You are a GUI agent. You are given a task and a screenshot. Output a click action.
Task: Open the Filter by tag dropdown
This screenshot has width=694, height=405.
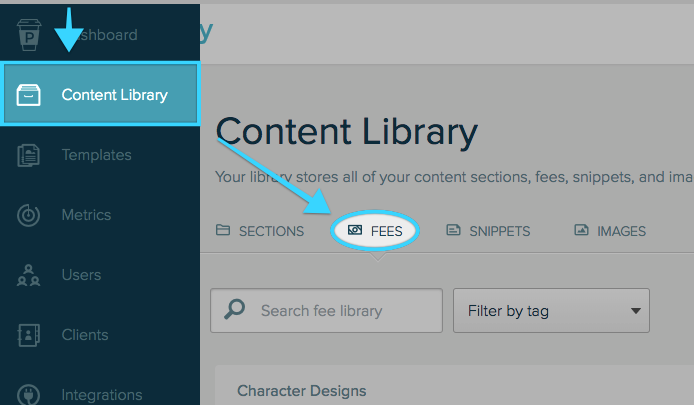point(551,311)
